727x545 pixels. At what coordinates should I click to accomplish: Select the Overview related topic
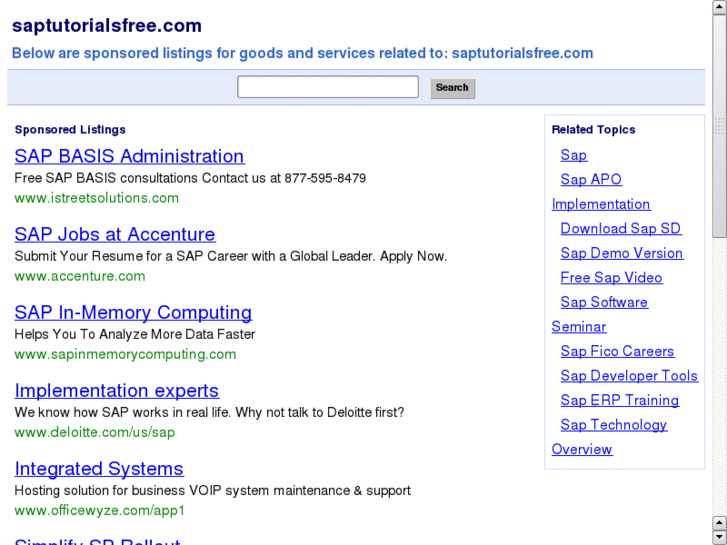pos(582,449)
